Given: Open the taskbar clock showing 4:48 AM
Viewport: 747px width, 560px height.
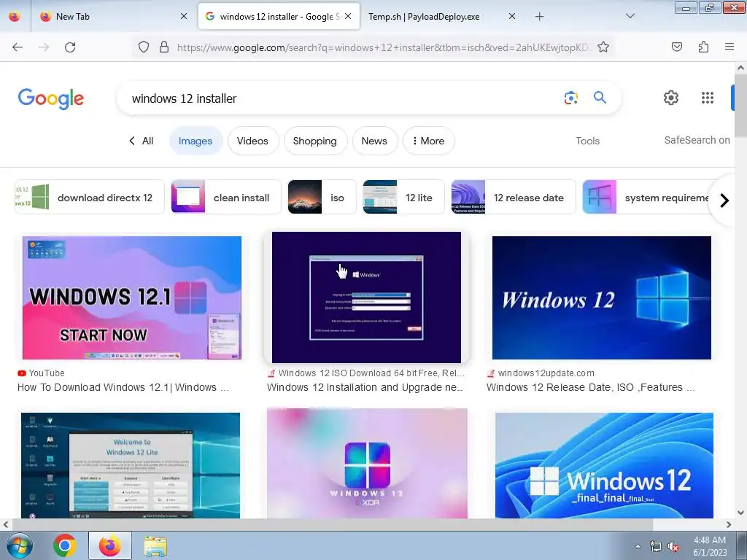Looking at the screenshot, I should pos(710,546).
